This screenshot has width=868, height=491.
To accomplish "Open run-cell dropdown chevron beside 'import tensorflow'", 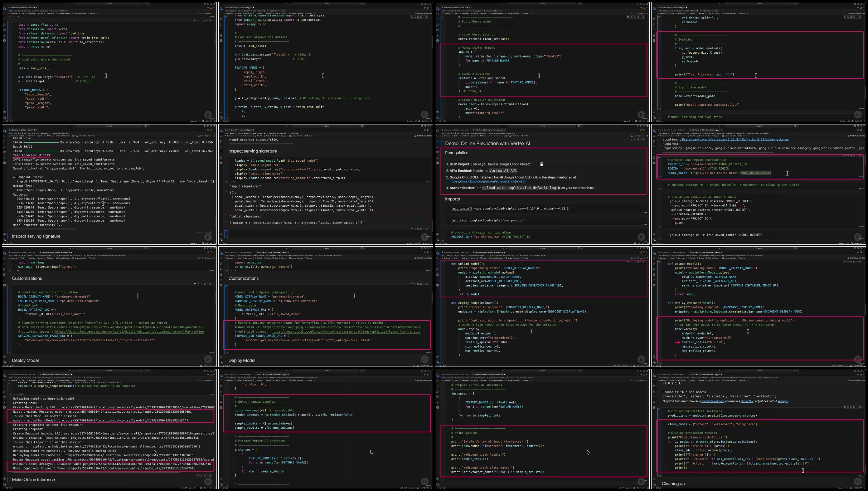I will pos(11,23).
